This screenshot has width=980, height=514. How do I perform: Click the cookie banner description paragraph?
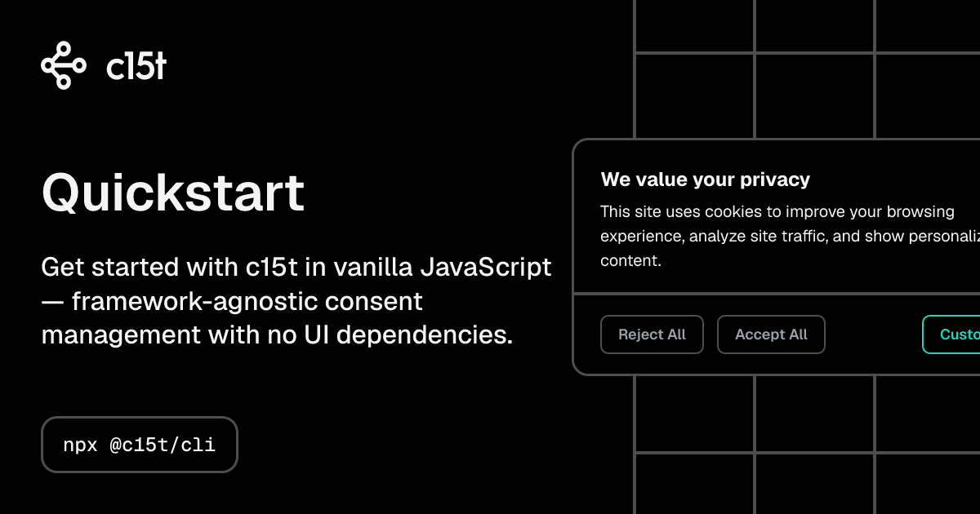point(790,237)
